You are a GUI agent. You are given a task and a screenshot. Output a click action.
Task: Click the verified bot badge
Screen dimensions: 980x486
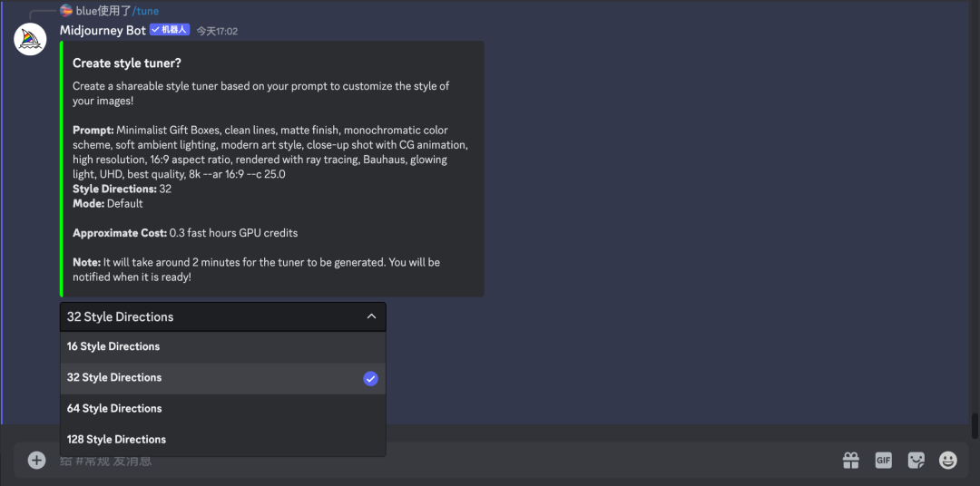(170, 30)
